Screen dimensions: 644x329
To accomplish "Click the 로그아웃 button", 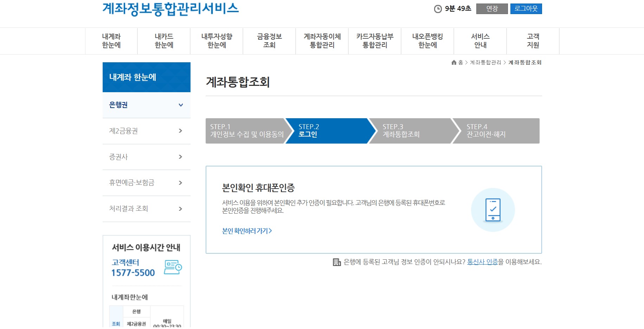I will 526,9.
